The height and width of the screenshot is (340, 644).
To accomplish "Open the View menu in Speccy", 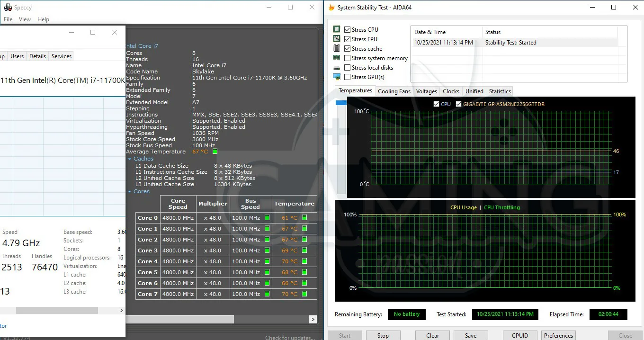I will pyautogui.click(x=25, y=19).
